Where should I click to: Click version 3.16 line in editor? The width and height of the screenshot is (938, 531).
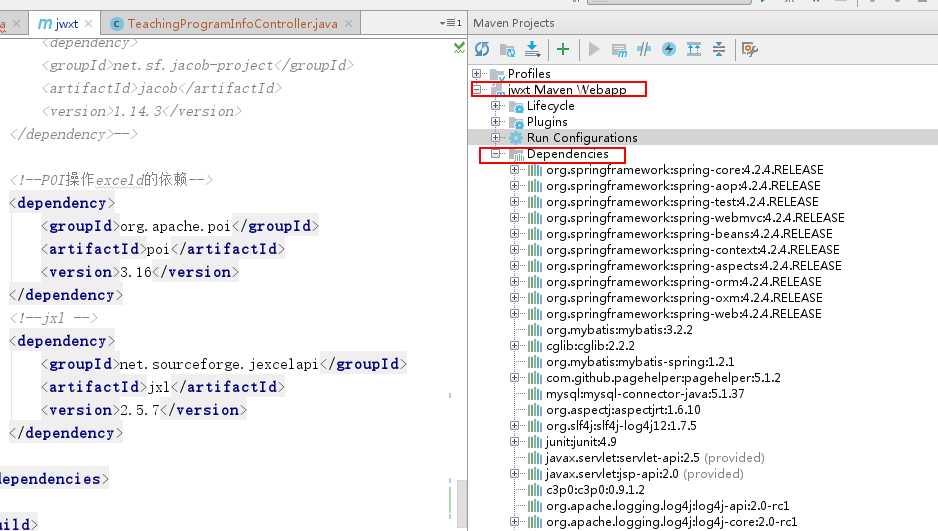tap(139, 272)
